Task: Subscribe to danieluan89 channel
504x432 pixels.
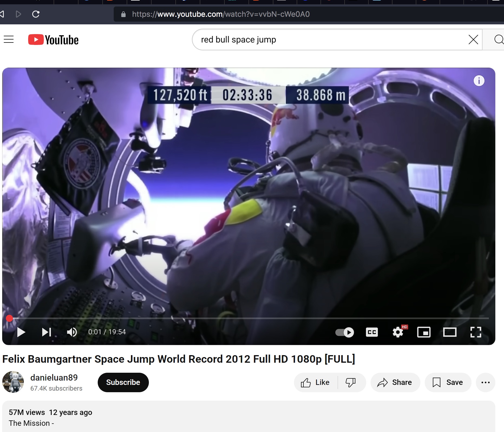Action: 123,382
